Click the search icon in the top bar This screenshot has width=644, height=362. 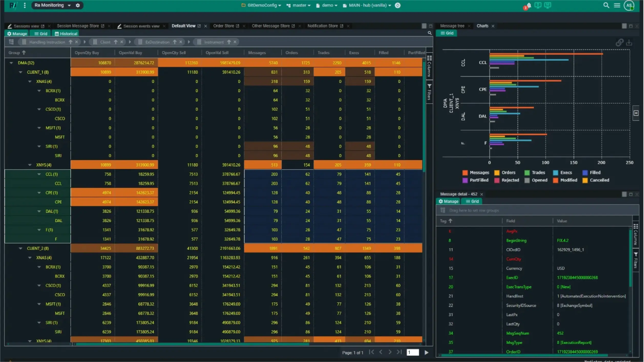[x=606, y=5]
